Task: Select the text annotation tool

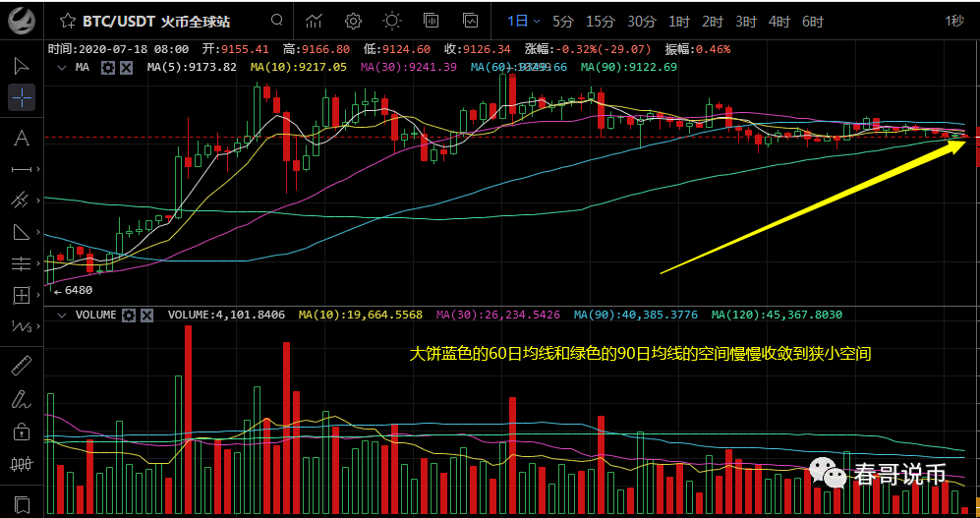Action: (x=21, y=138)
